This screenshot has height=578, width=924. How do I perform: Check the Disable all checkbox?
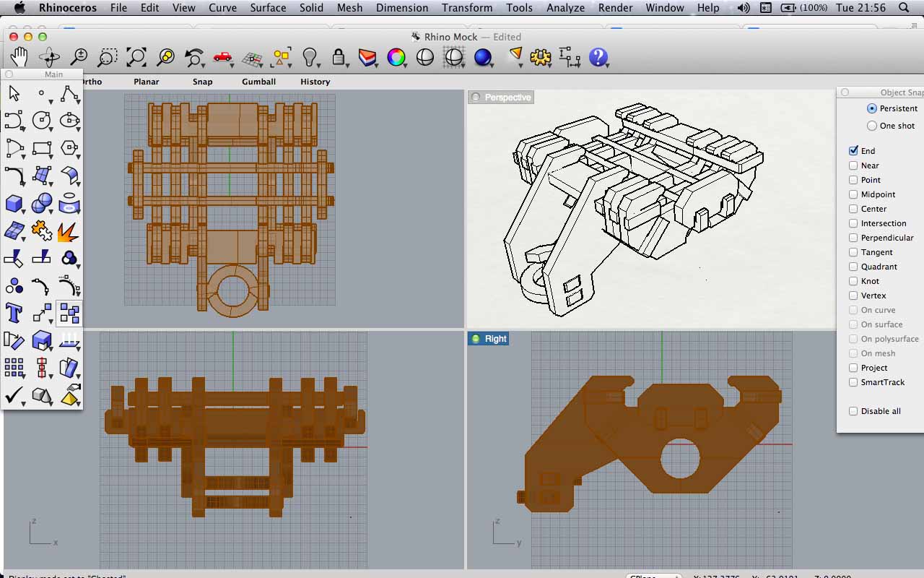[x=854, y=411]
